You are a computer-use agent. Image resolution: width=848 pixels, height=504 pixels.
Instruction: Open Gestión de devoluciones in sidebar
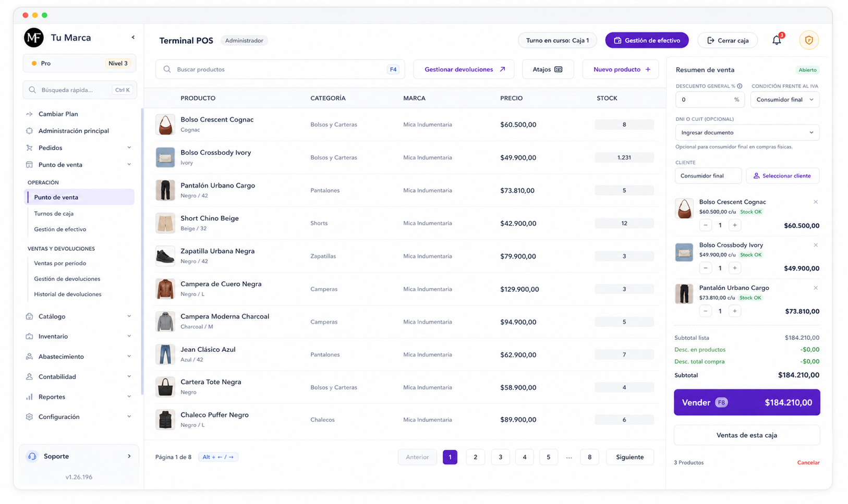click(67, 279)
